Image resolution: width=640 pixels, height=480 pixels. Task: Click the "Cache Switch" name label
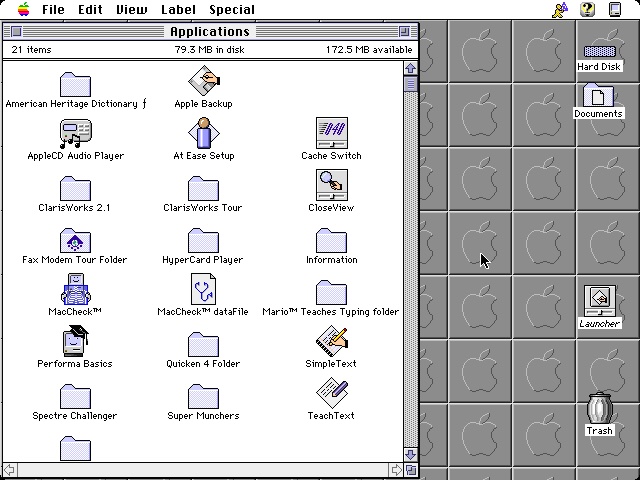331,156
